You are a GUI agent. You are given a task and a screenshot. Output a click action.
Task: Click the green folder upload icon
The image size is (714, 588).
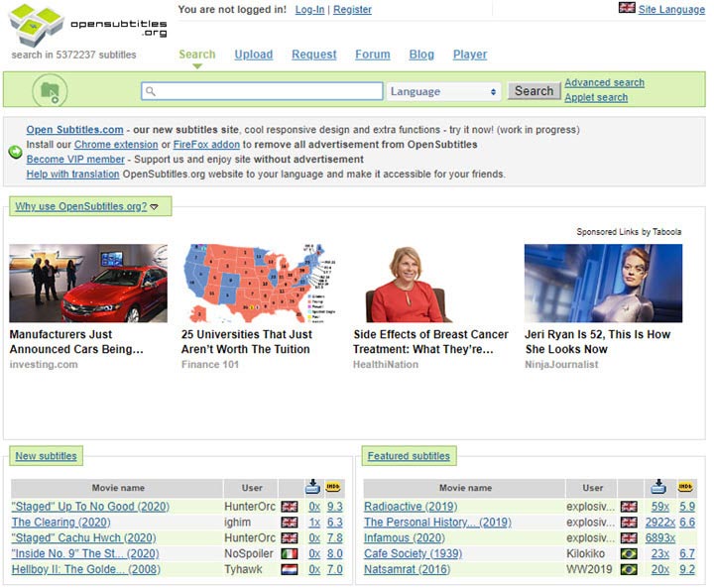tap(50, 91)
